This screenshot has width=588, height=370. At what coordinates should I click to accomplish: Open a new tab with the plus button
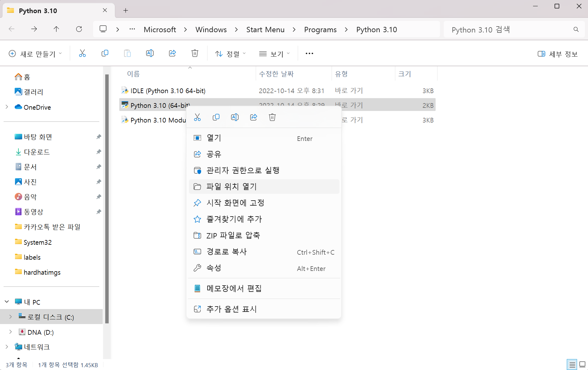pyautogui.click(x=126, y=10)
